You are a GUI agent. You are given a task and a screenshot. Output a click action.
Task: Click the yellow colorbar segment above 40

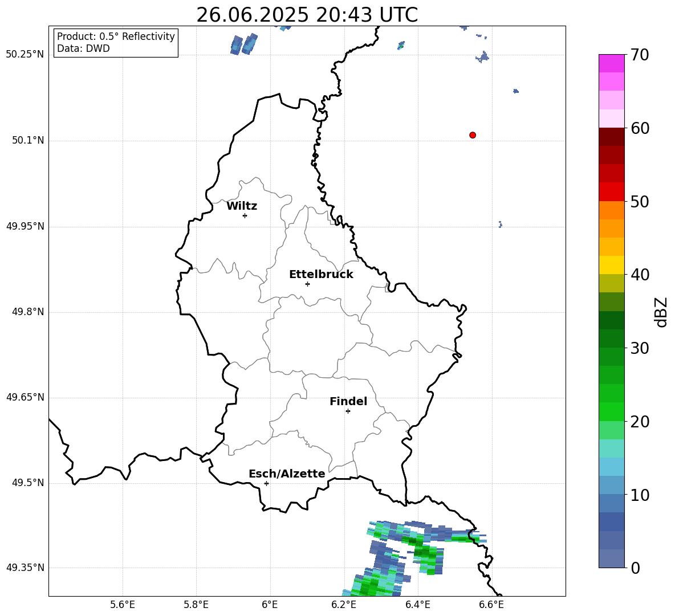[612, 265]
